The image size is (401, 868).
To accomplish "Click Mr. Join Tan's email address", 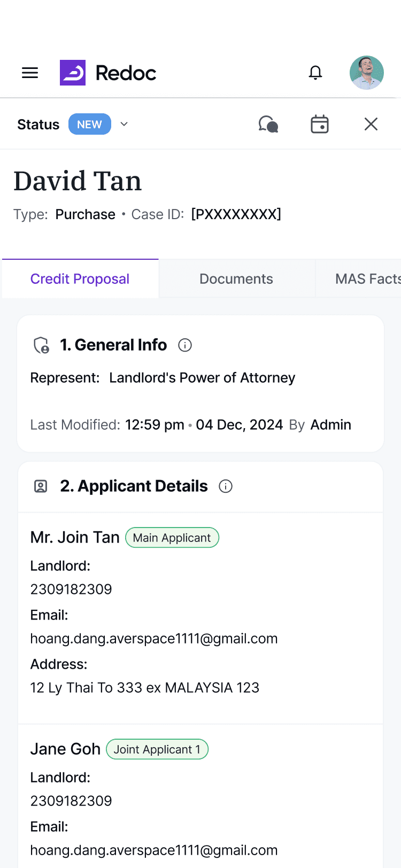I will (153, 639).
